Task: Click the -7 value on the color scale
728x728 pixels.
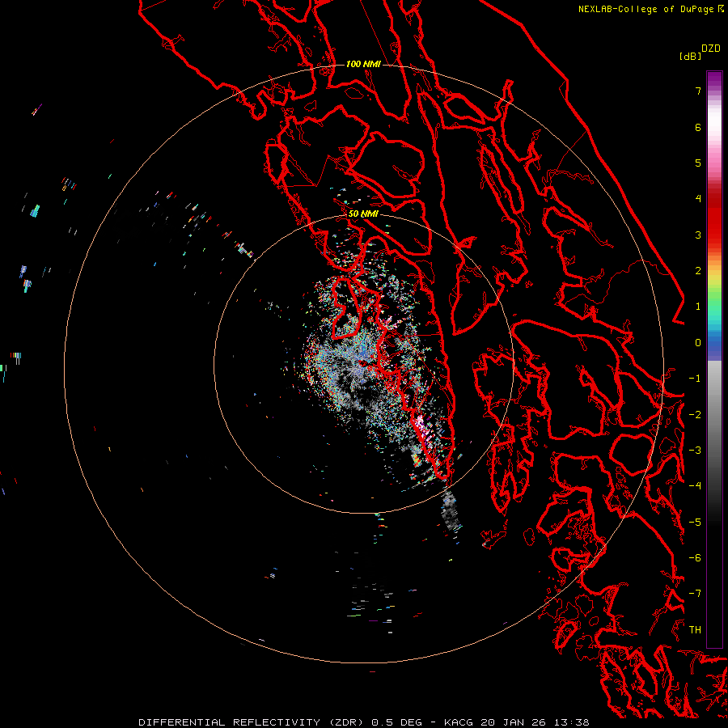Action: pyautogui.click(x=695, y=594)
